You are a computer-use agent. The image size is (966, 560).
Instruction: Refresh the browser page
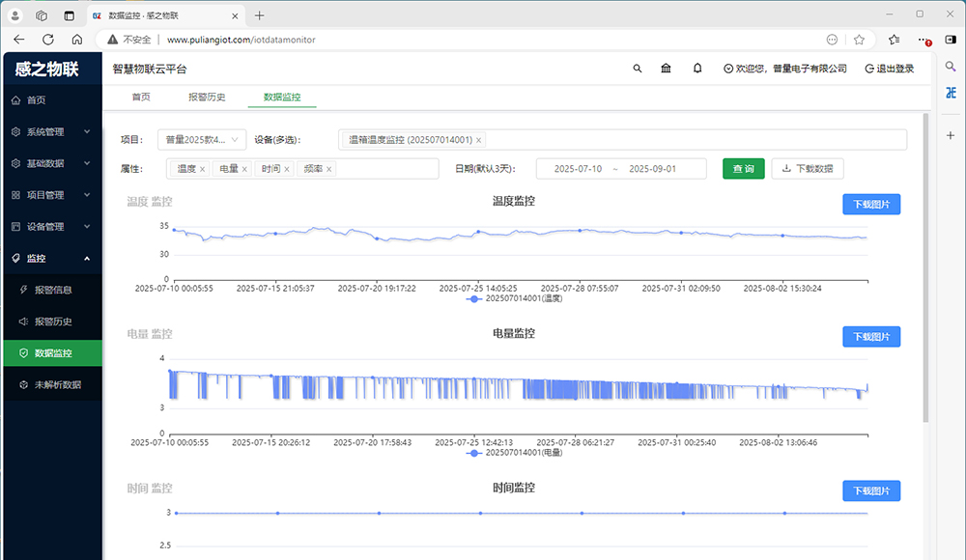point(47,40)
